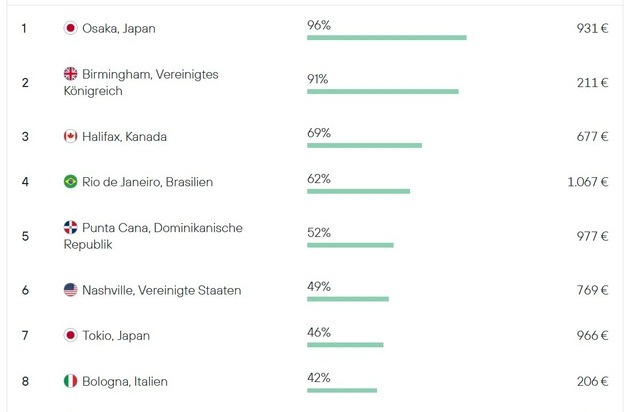630x412 pixels.
Task: Click the Dominican Republic flag beside Punta Cana
Action: (x=70, y=228)
